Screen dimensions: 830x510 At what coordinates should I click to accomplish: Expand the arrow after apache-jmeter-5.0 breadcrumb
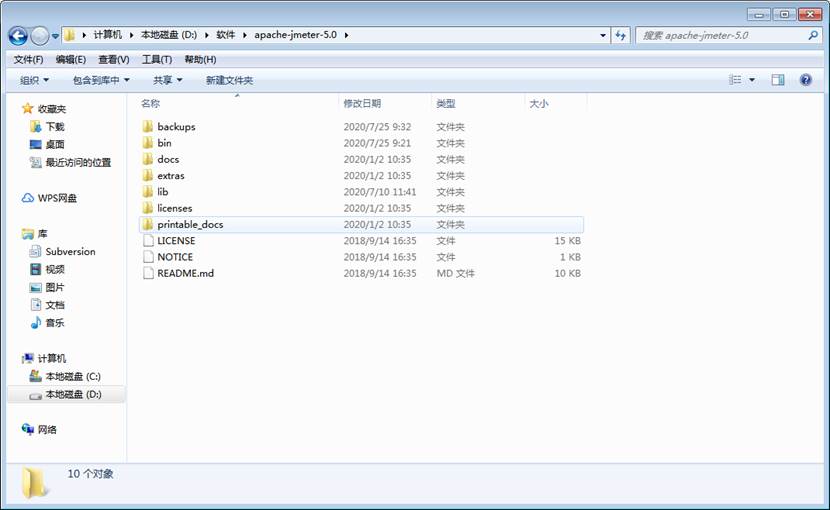[x=346, y=35]
